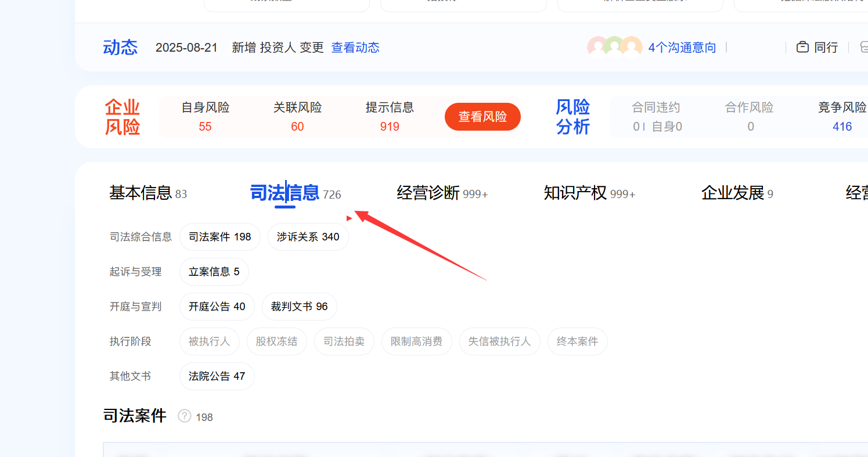Click the help icon beside 司法案件 heading
This screenshot has width=868, height=457.
pos(185,416)
